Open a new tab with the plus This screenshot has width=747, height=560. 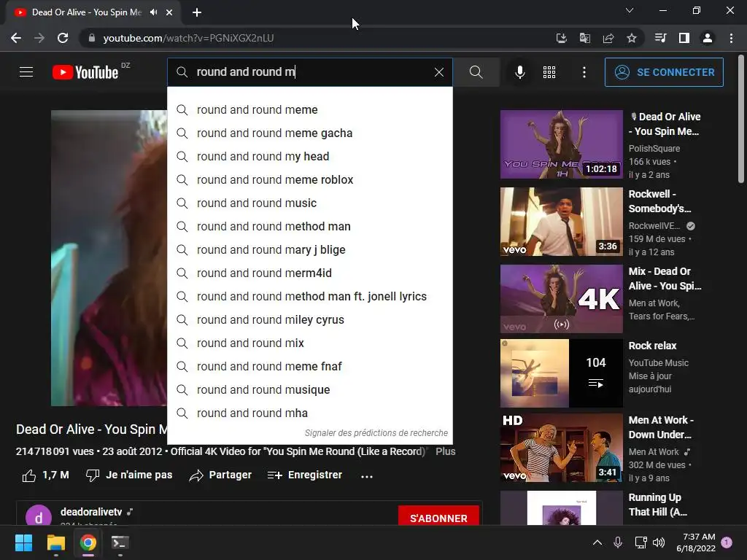(x=197, y=12)
